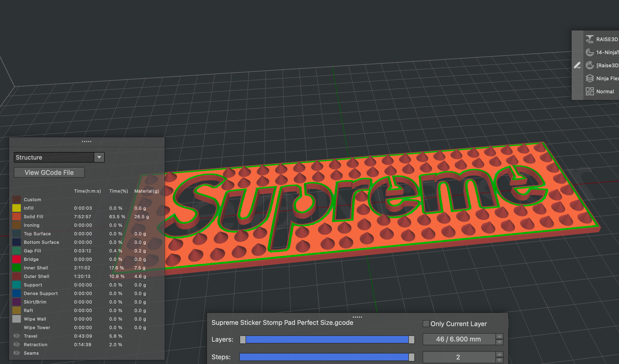Click the 14-NinjaTek filament spool icon
The image size is (619, 364).
[589, 52]
